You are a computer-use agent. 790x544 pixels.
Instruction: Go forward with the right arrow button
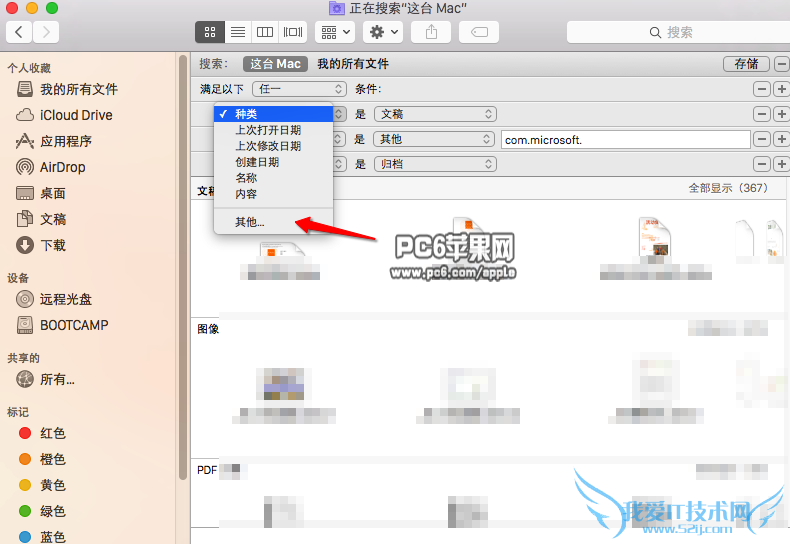46,32
